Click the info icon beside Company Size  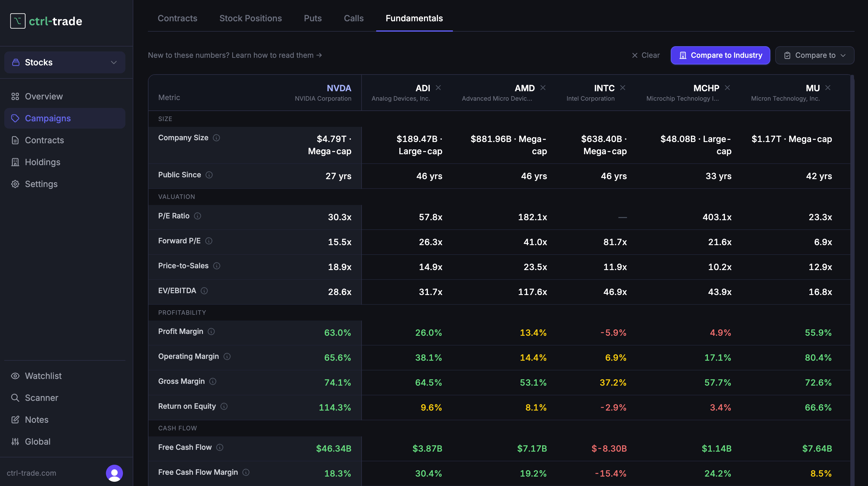[216, 138]
